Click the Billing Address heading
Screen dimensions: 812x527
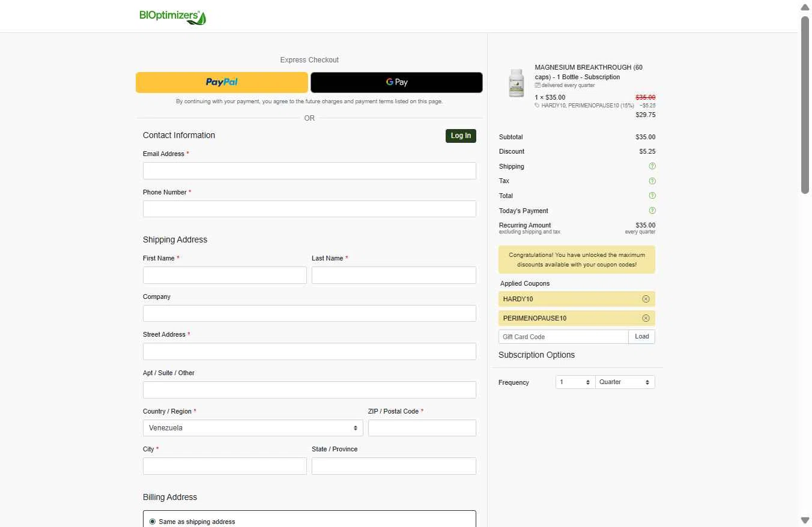[x=170, y=497]
